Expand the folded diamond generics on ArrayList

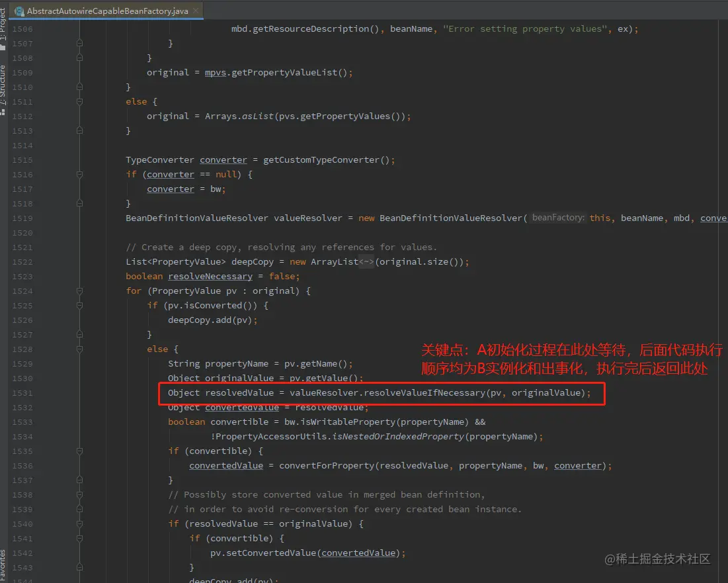366,262
